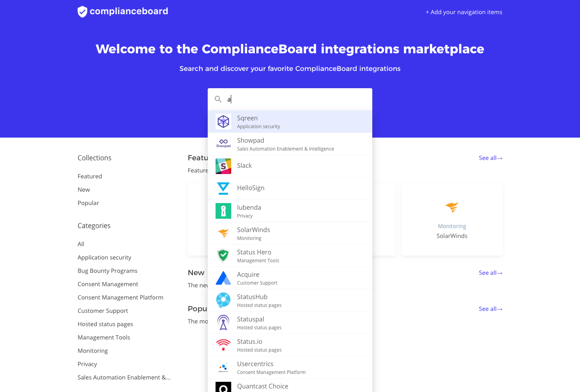The height and width of the screenshot is (392, 580).
Task: Click 'Add your navigation items' link
Action: [x=464, y=12]
